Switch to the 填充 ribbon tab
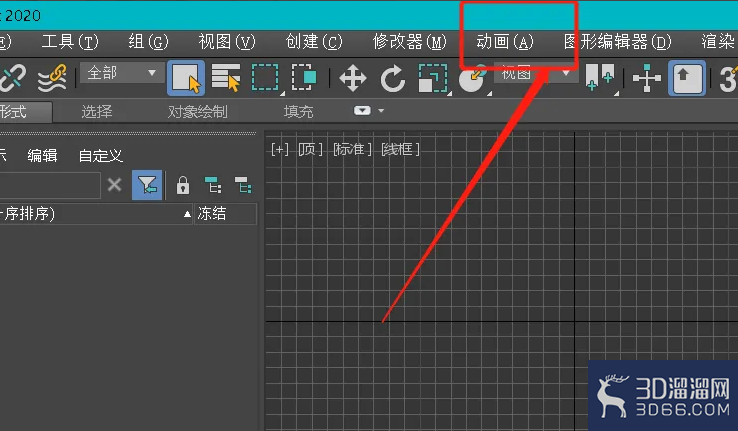Image resolution: width=738 pixels, height=431 pixels. coord(298,112)
